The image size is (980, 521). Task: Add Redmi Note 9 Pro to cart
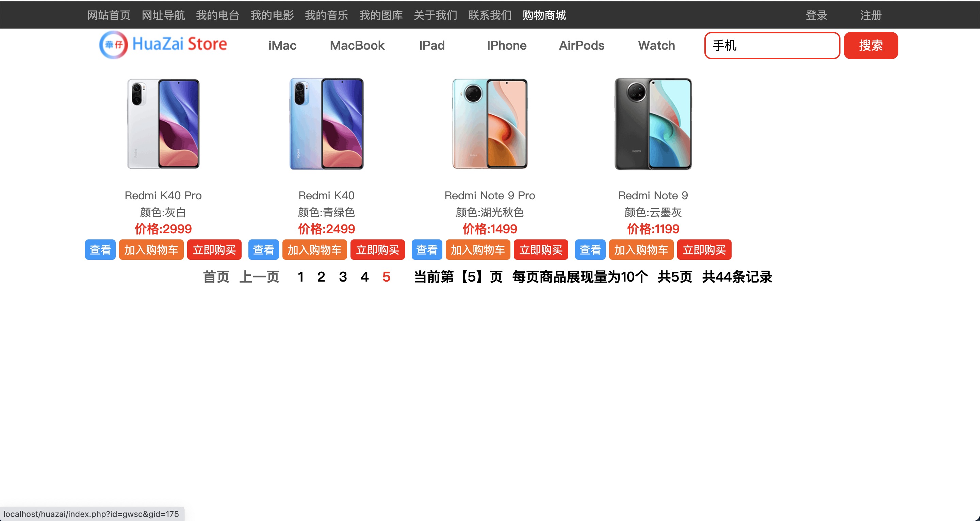(478, 250)
